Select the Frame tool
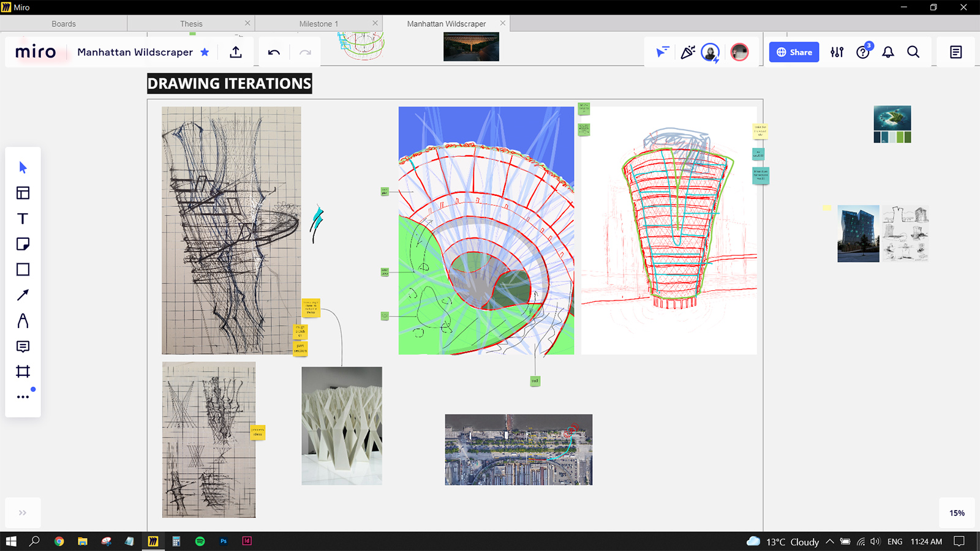Viewport: 980px width, 551px height. pos(23,372)
